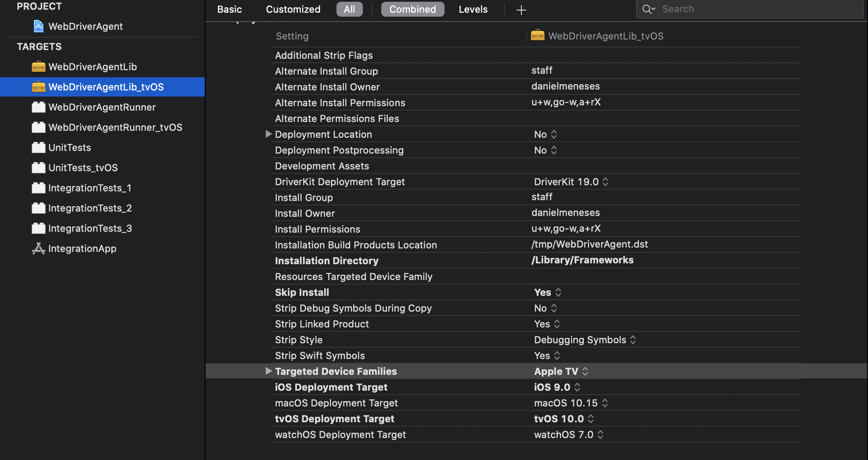Switch to Combined view mode

412,9
